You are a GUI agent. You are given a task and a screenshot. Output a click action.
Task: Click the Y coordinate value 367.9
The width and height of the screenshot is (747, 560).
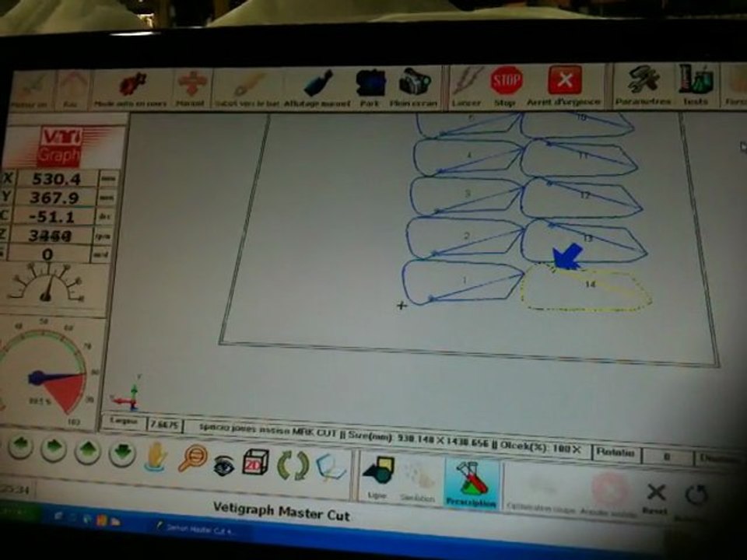[54, 198]
